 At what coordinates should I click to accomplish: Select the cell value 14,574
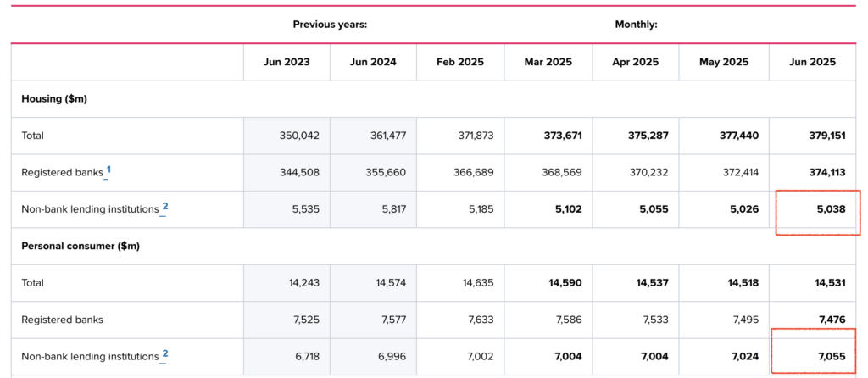tap(390, 282)
